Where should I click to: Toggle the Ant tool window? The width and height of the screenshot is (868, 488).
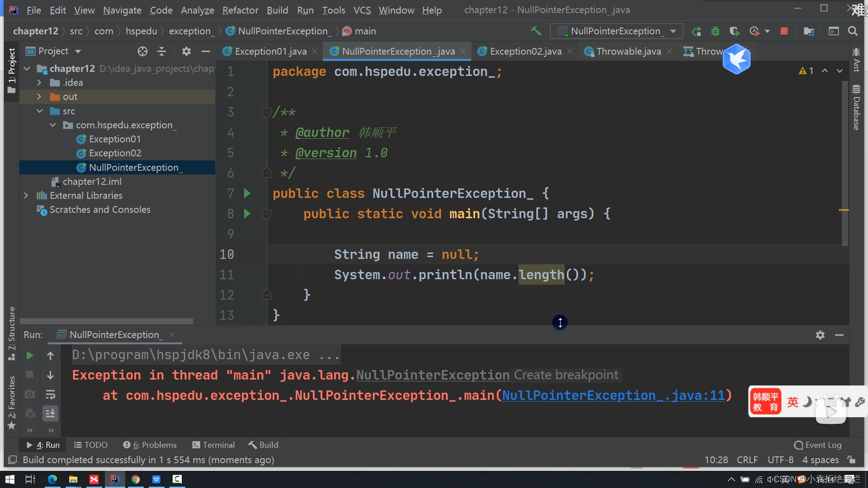tap(856, 60)
